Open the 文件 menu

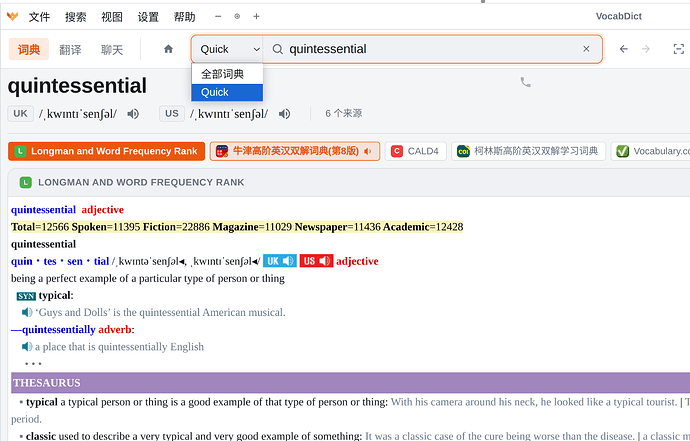click(x=39, y=17)
